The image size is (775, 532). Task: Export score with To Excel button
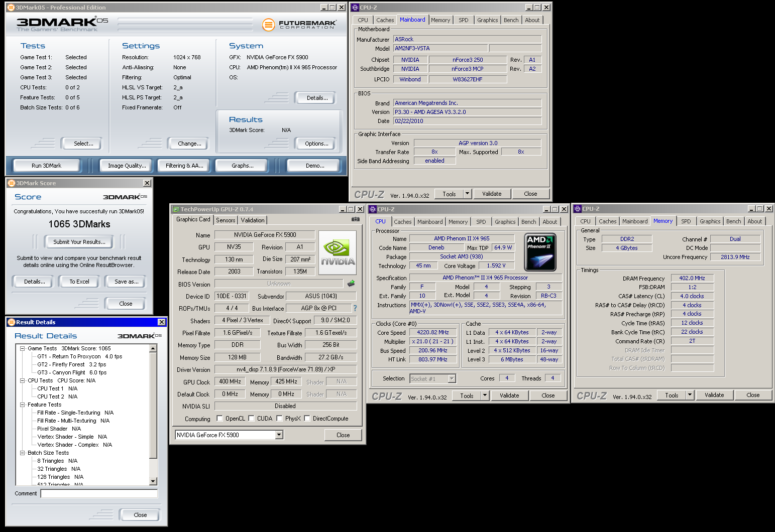click(x=79, y=282)
